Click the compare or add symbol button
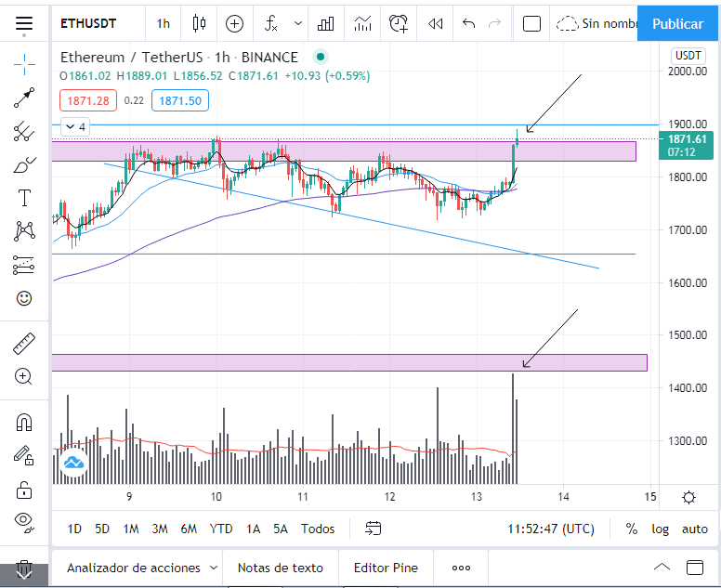Viewport: 721px width, 588px height. click(x=234, y=23)
